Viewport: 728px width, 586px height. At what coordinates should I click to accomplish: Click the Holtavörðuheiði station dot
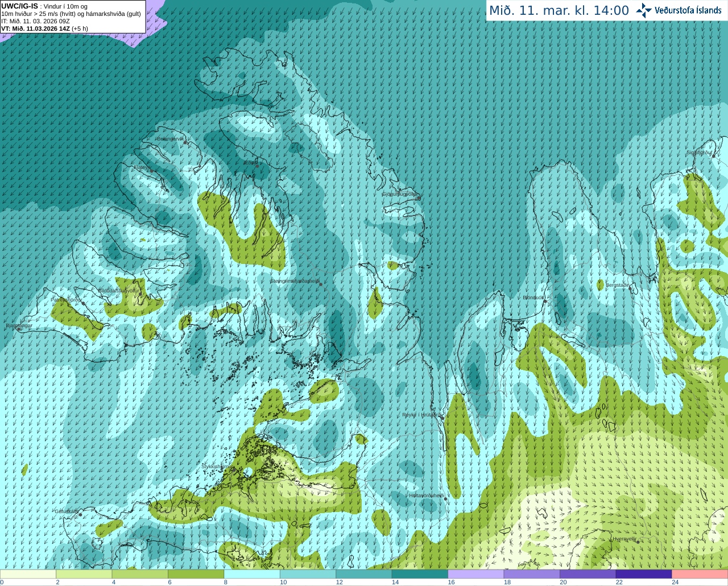[445, 499]
